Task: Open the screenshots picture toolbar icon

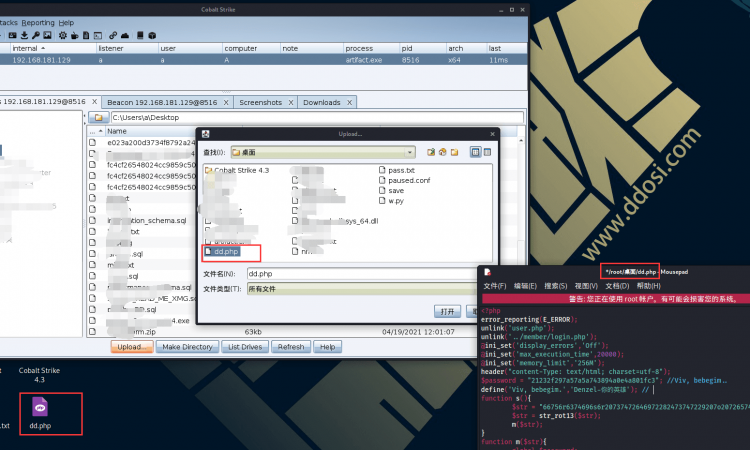Action: [x=47, y=35]
